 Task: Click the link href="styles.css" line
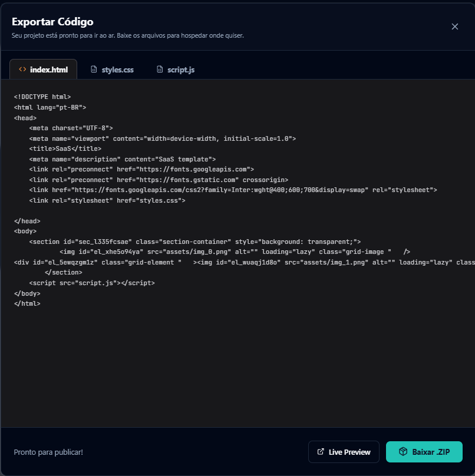107,201
